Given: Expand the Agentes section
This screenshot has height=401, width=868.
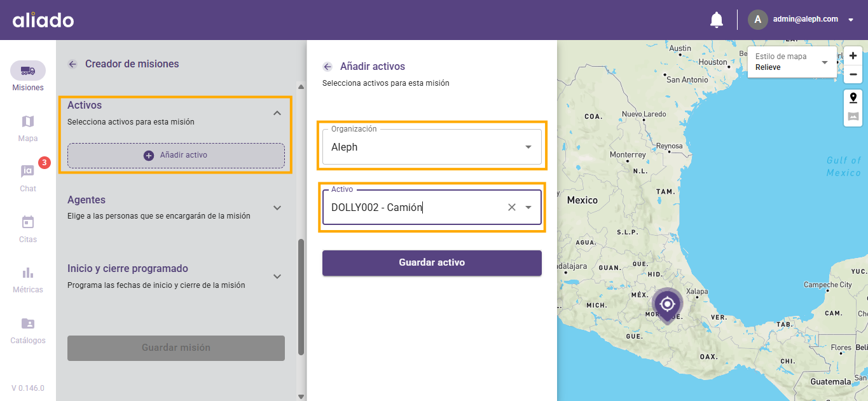Looking at the screenshot, I should point(277,208).
